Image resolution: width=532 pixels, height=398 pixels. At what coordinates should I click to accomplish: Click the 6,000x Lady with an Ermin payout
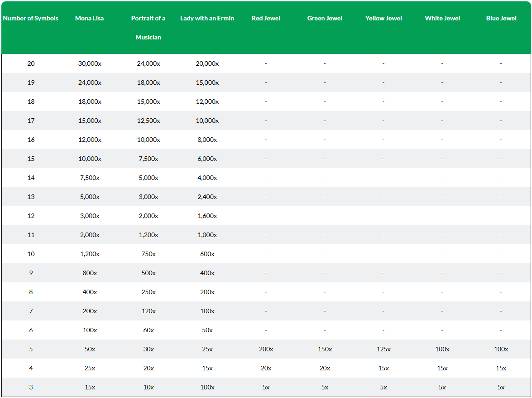[207, 159]
